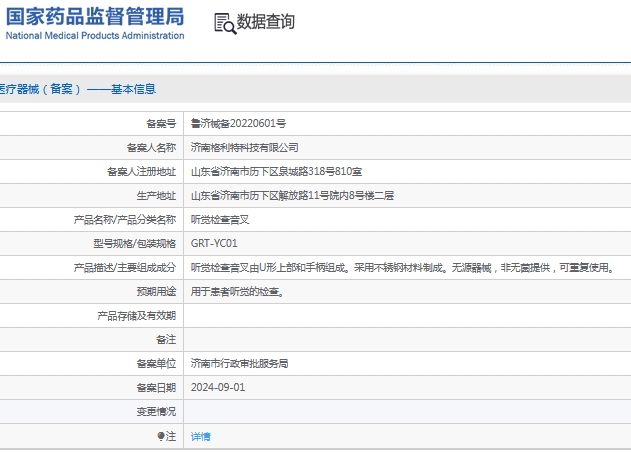Click the 备案日期 label
Screen dimensions: 631x452
[156, 388]
